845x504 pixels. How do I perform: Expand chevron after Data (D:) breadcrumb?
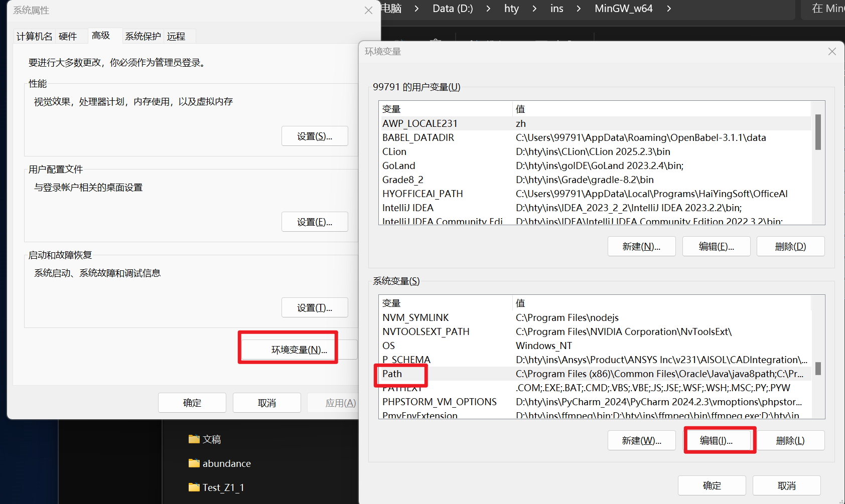488,9
